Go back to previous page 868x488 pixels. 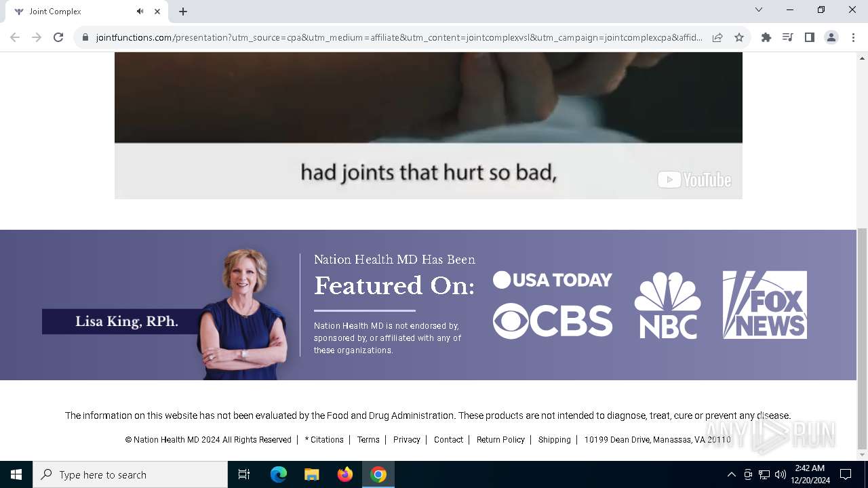15,37
